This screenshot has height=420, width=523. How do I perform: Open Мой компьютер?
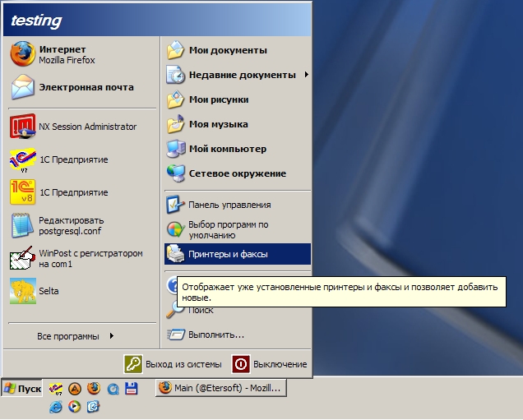[x=227, y=149]
